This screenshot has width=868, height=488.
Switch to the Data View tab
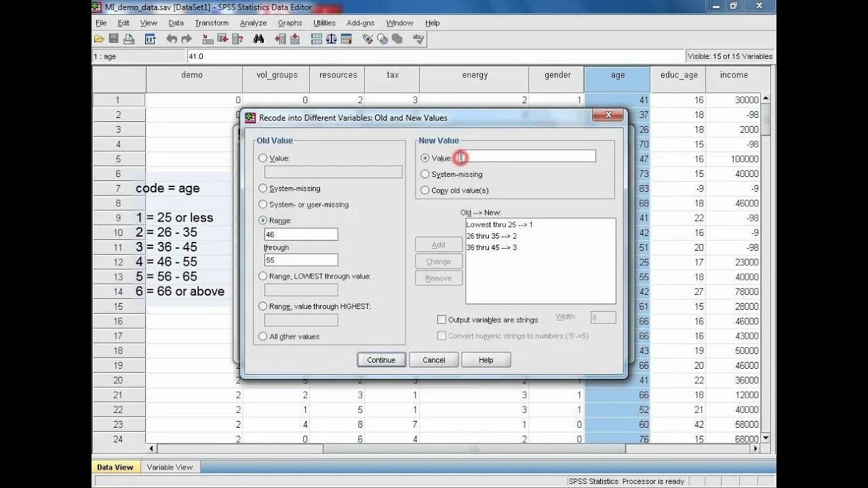pyautogui.click(x=115, y=467)
